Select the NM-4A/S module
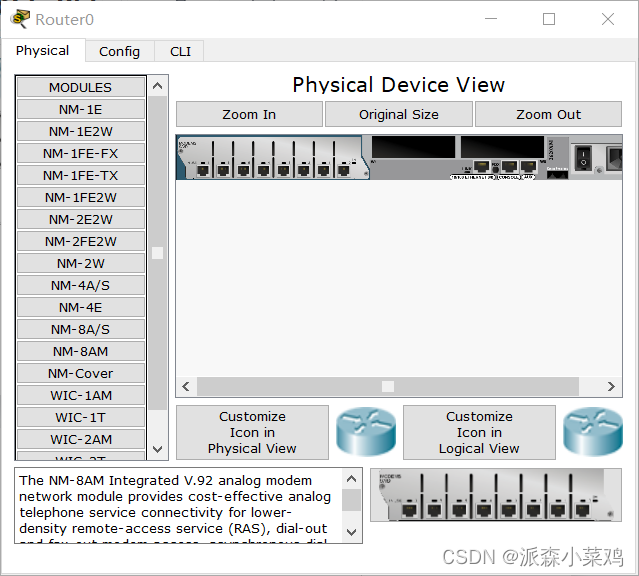 [81, 285]
